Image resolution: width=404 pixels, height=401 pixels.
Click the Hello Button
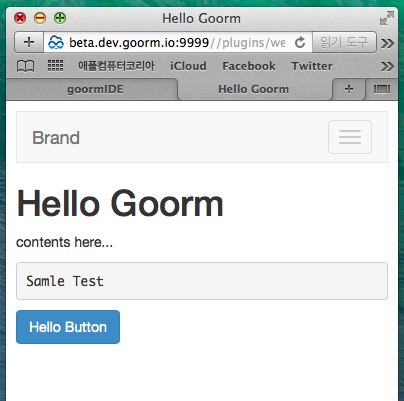point(68,327)
